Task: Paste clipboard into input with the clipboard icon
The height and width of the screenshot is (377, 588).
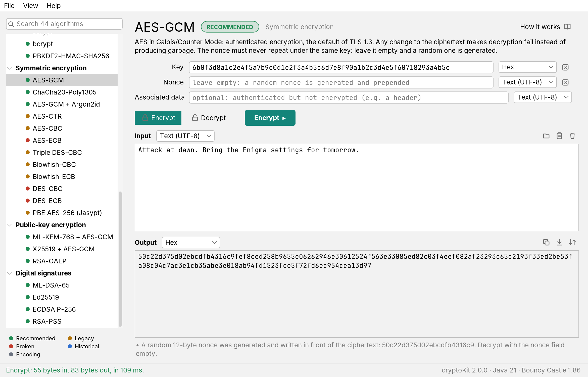Action: [x=559, y=136]
